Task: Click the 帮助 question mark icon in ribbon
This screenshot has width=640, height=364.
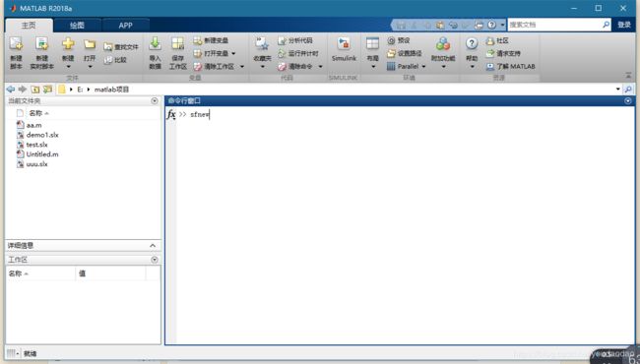Action: [x=472, y=43]
